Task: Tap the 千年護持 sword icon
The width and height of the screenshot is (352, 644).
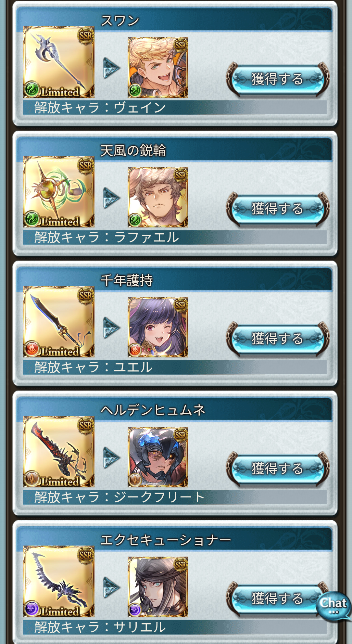Action: pos(59,322)
